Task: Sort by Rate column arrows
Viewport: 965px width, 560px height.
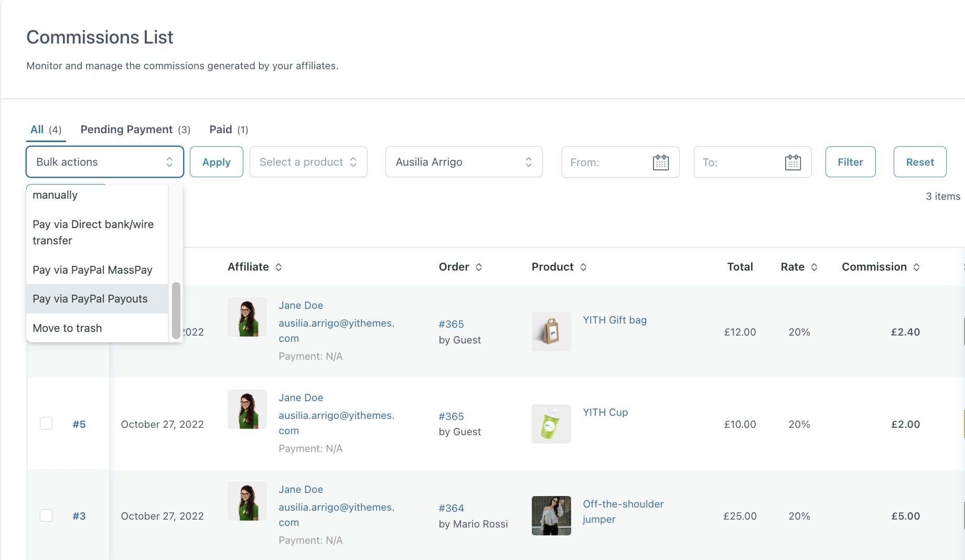Action: coord(814,267)
